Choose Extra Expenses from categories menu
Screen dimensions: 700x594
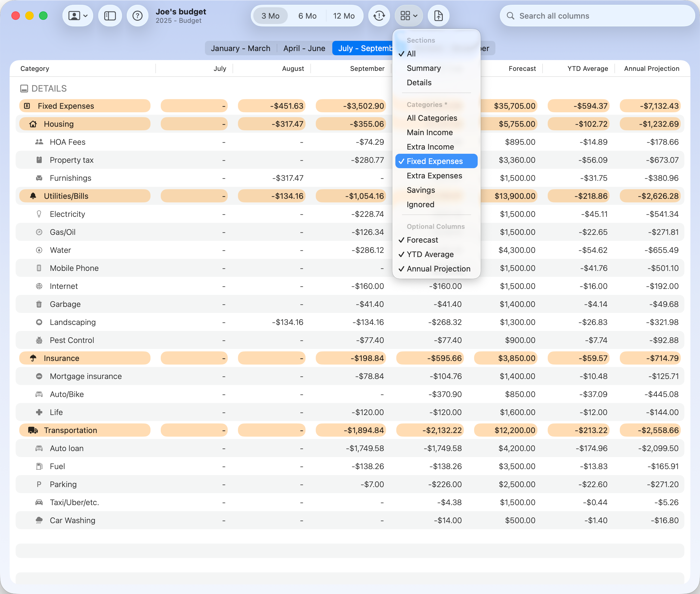(434, 176)
